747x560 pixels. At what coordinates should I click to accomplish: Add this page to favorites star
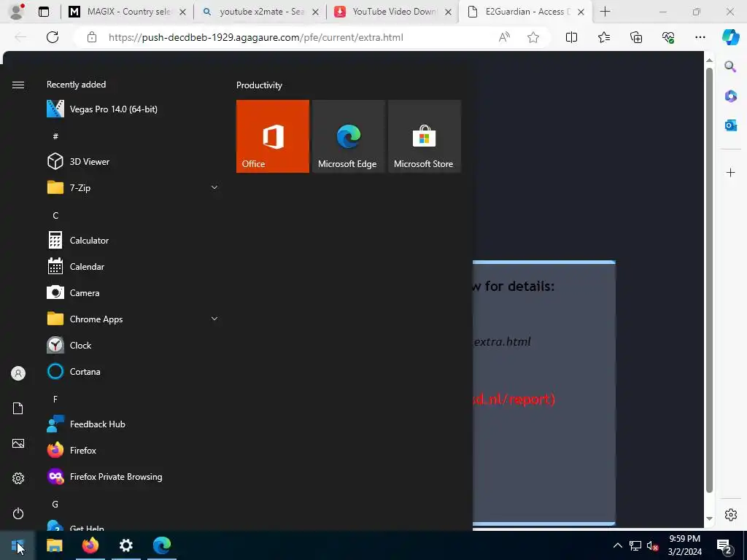pos(533,37)
